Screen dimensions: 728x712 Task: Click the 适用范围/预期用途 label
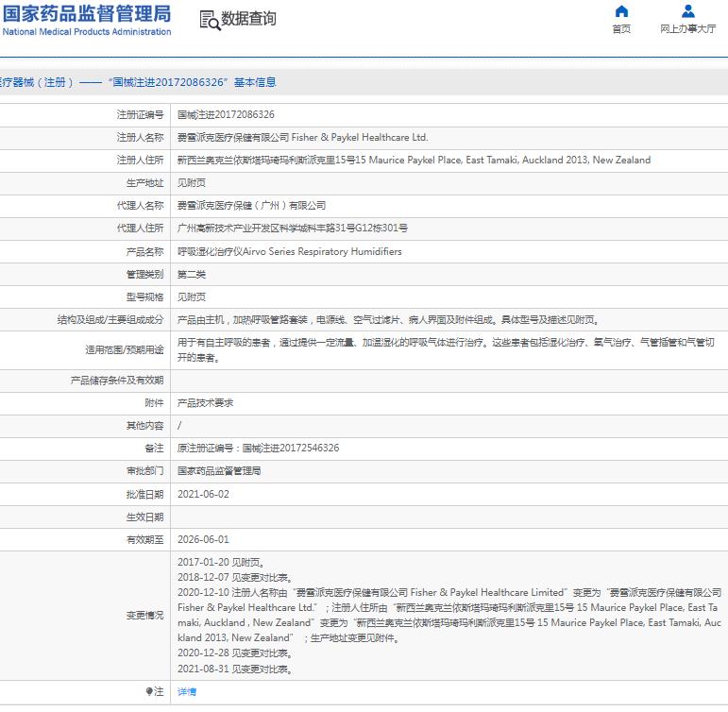pyautogui.click(x=125, y=349)
